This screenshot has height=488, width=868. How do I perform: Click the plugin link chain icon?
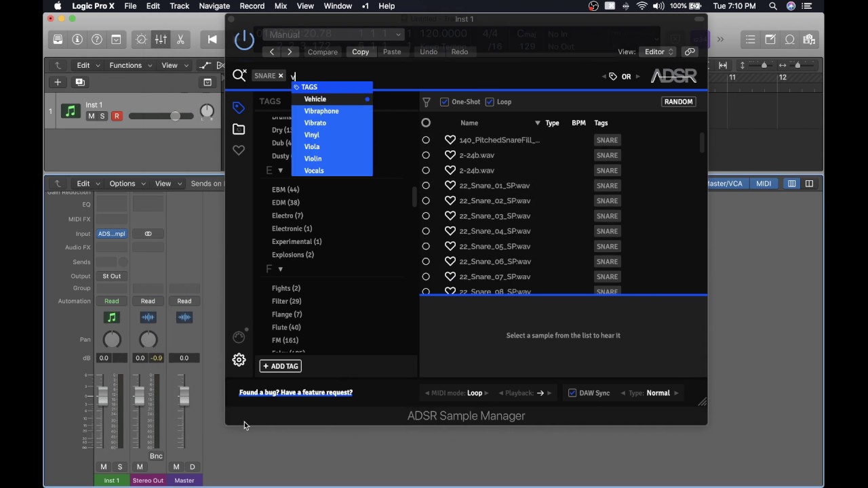tap(690, 52)
